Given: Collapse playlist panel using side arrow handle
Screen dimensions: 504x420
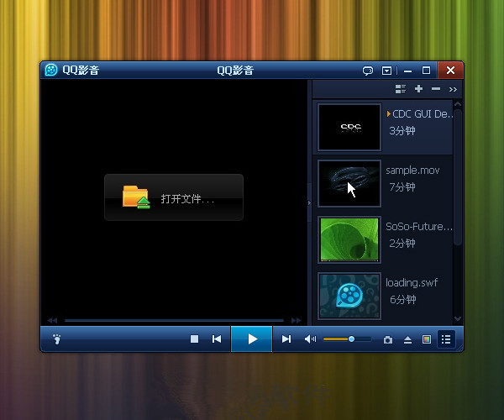Looking at the screenshot, I should pos(309,202).
